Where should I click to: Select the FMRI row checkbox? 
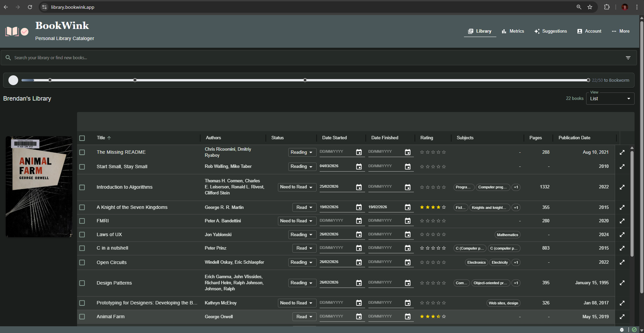coord(82,221)
